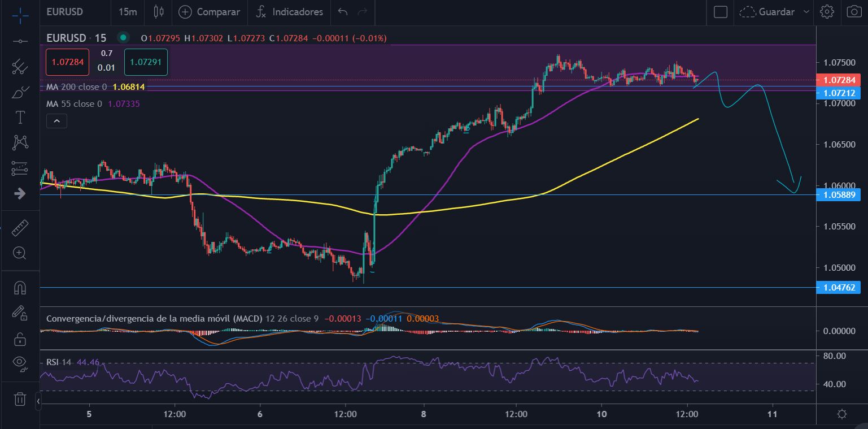Open the chart patterns tool
The image size is (868, 429).
(20, 142)
